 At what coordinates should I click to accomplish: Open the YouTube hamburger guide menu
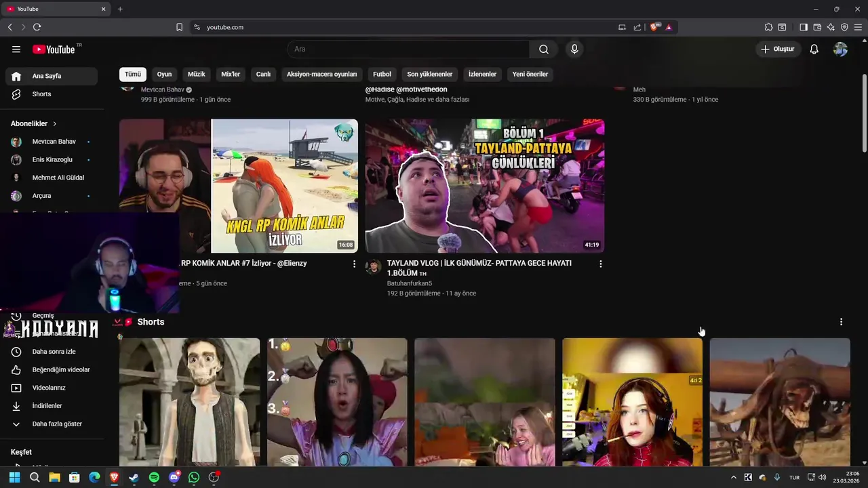16,49
